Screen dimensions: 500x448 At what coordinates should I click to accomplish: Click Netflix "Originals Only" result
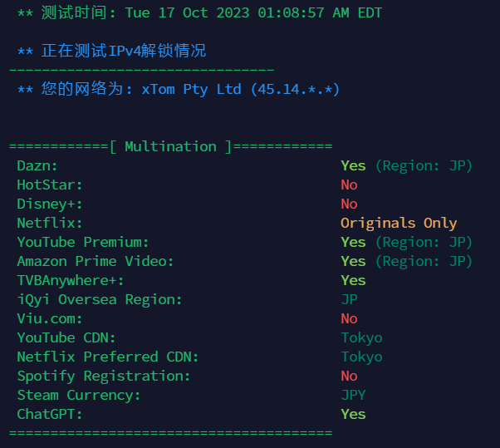[399, 223]
